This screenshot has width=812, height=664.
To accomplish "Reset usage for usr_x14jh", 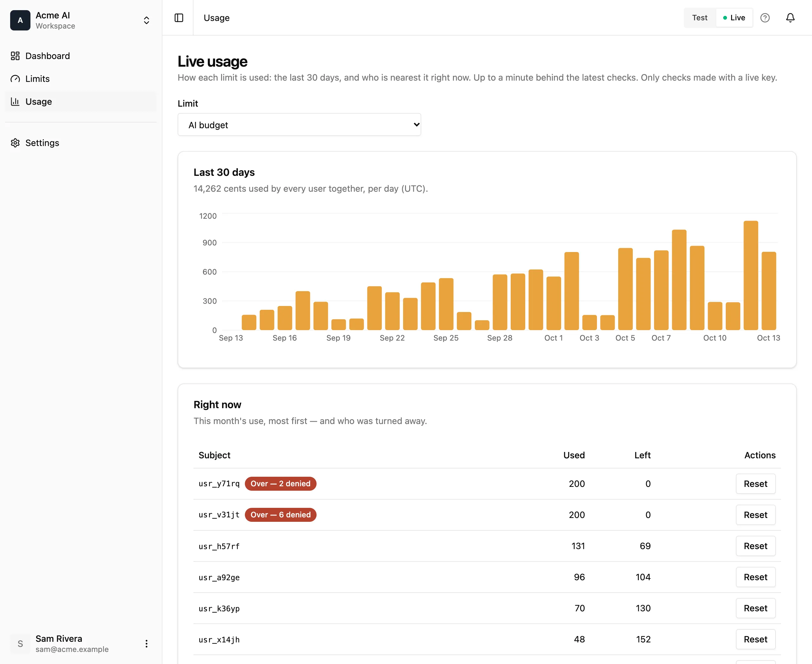I will [x=756, y=640].
